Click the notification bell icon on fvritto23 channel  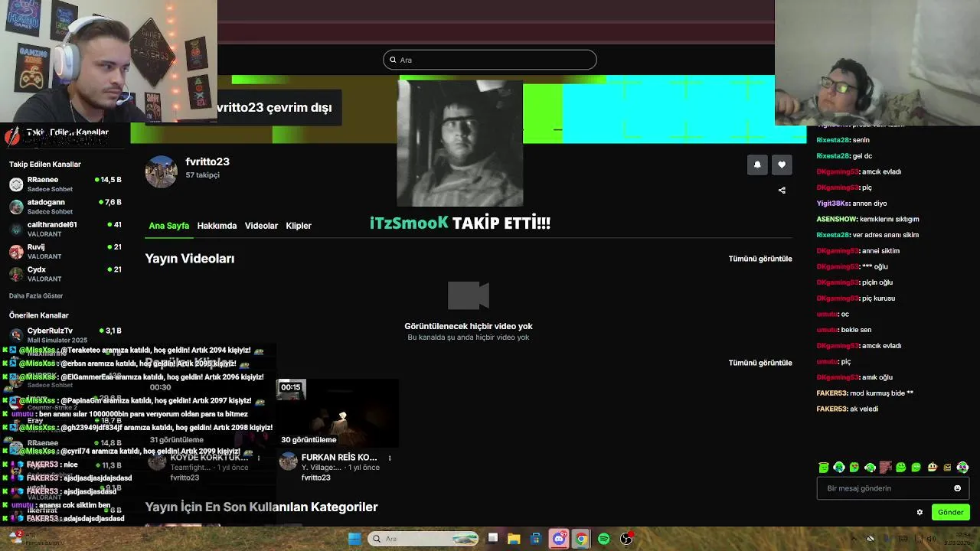[x=757, y=165]
